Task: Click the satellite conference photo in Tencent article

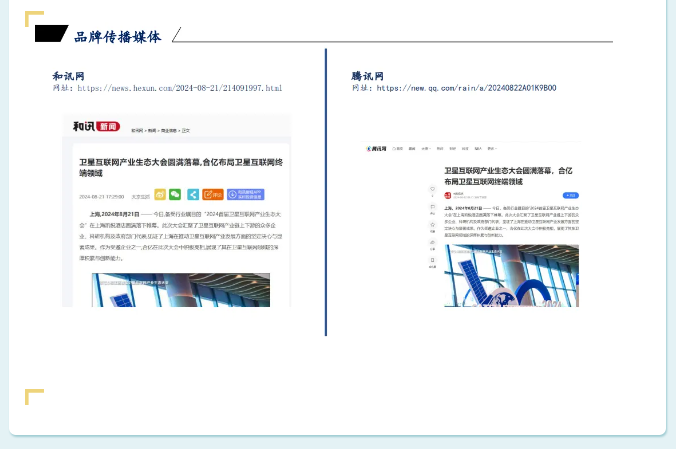Action: [512, 276]
